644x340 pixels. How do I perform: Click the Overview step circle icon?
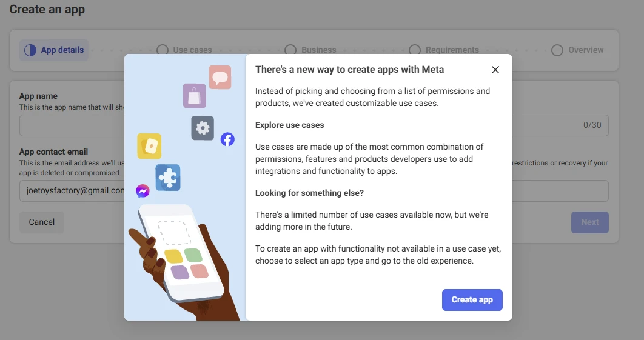tap(557, 50)
